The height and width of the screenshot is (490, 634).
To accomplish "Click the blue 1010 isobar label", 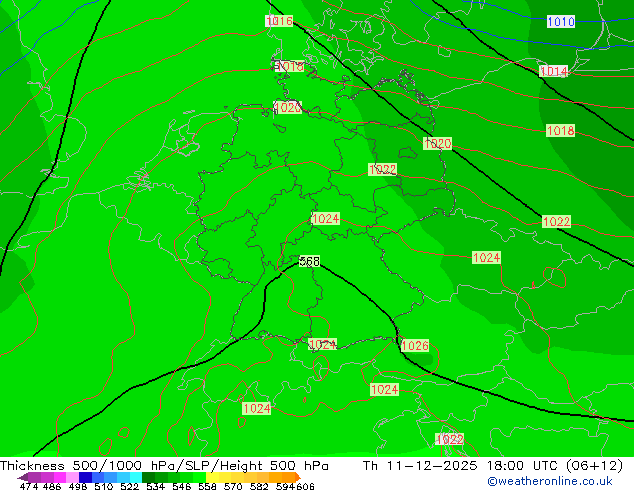I will point(561,21).
